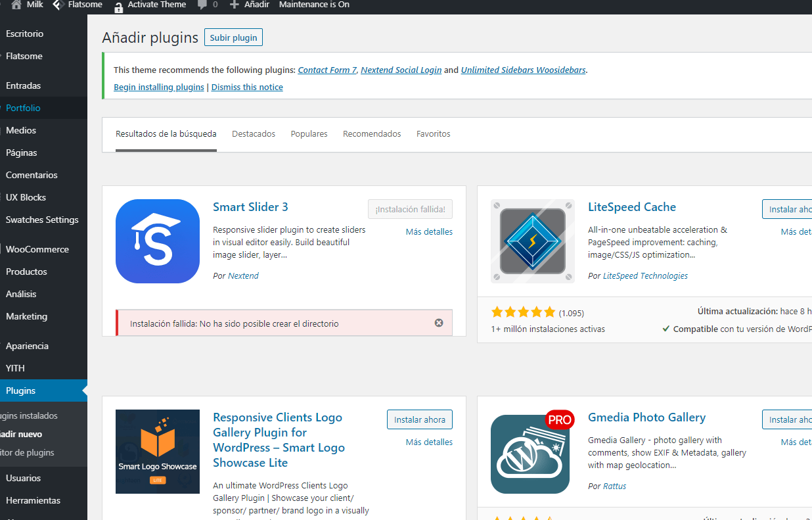Open Usuarios in the sidebar
Image resolution: width=812 pixels, height=520 pixels.
(23, 478)
